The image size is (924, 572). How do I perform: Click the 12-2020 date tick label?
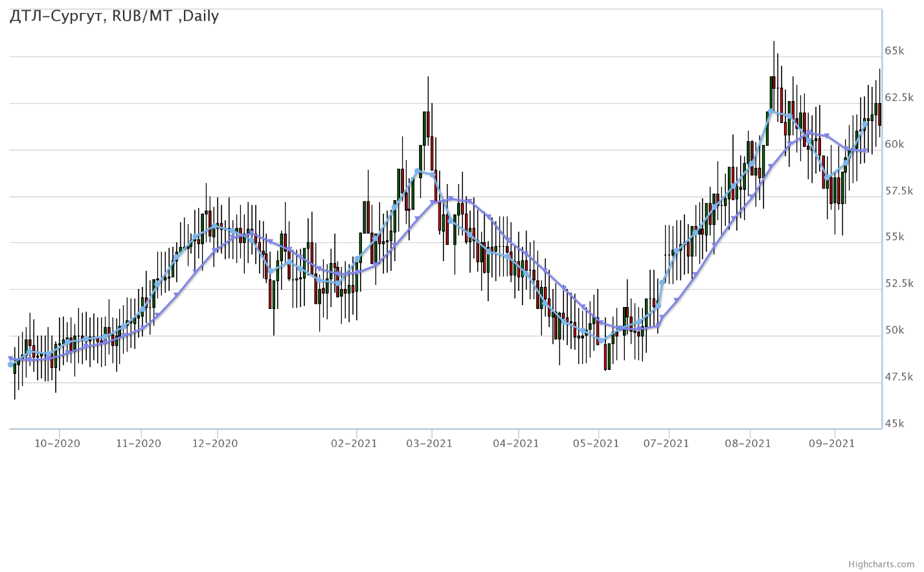click(x=216, y=444)
